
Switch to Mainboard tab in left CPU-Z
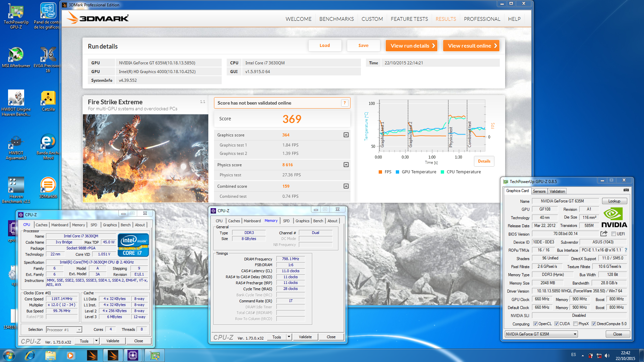[x=60, y=225]
